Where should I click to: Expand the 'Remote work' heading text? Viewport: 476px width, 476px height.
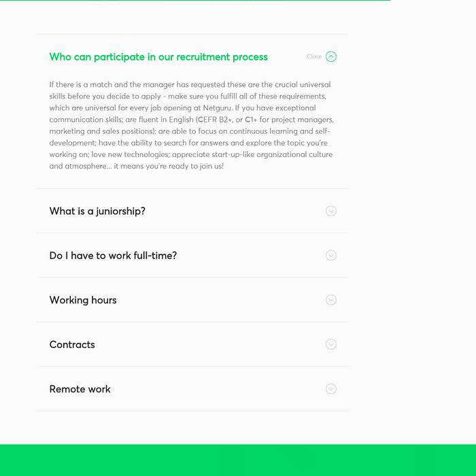coord(80,389)
